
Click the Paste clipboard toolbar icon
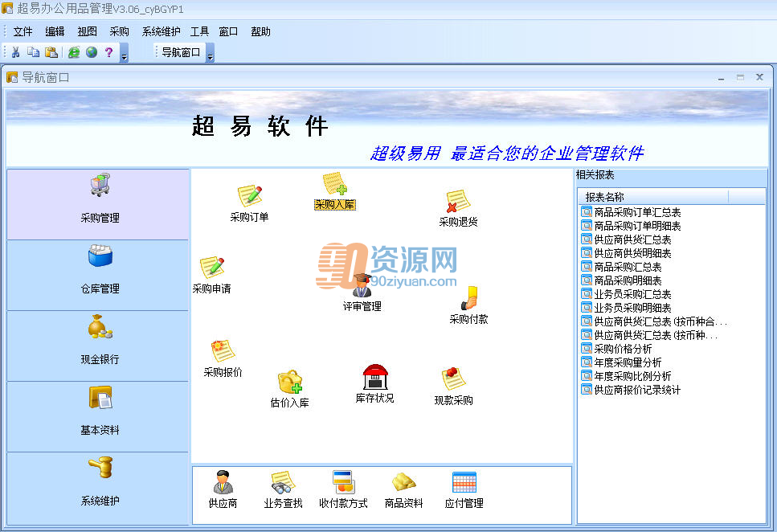tap(51, 52)
